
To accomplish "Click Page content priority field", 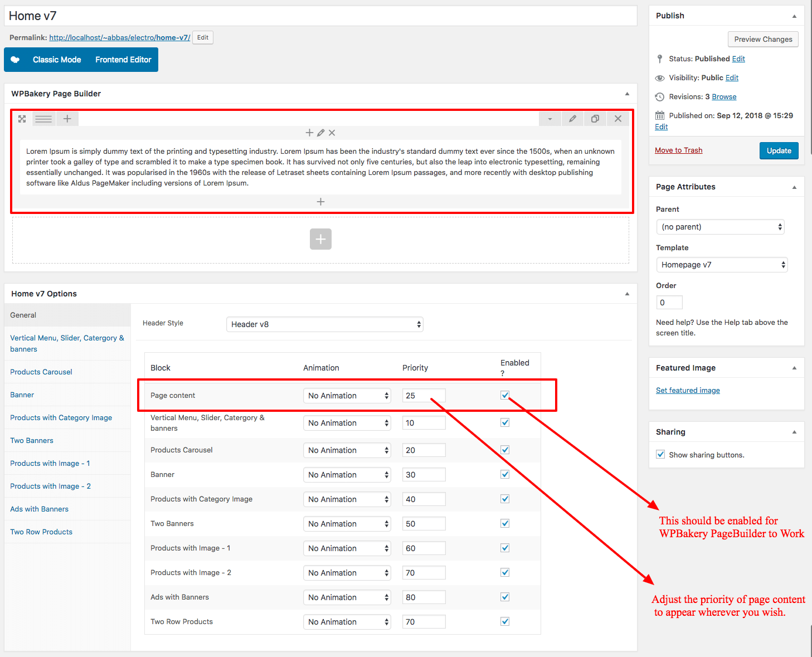I will pos(424,396).
